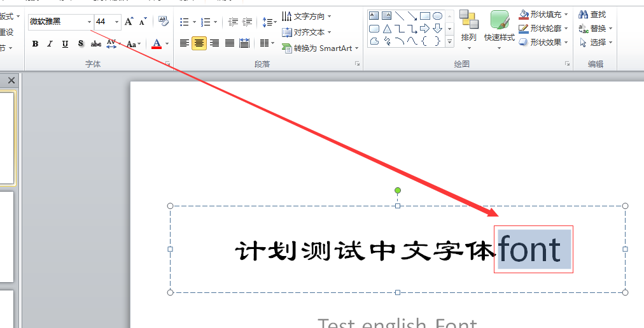The width and height of the screenshot is (644, 328).
Task: Toggle Bold formatting
Action: pos(36,44)
